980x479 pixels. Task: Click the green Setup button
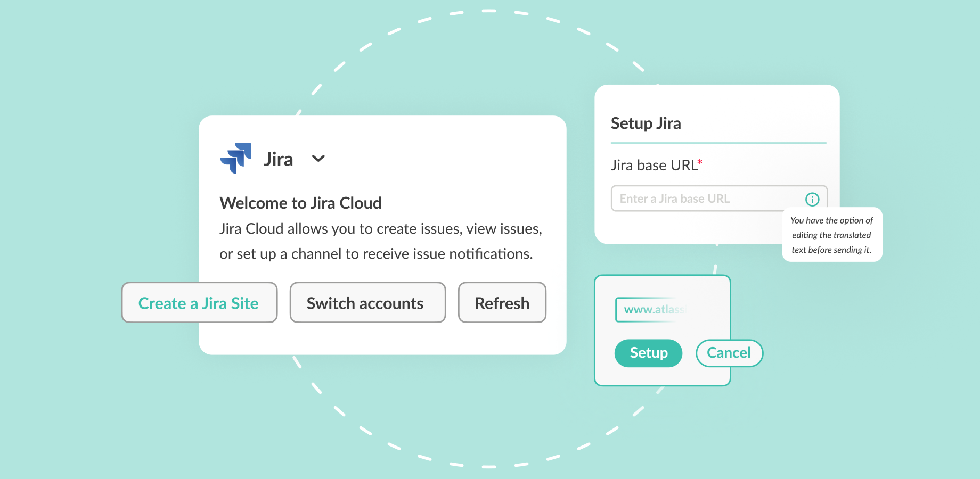pos(648,353)
